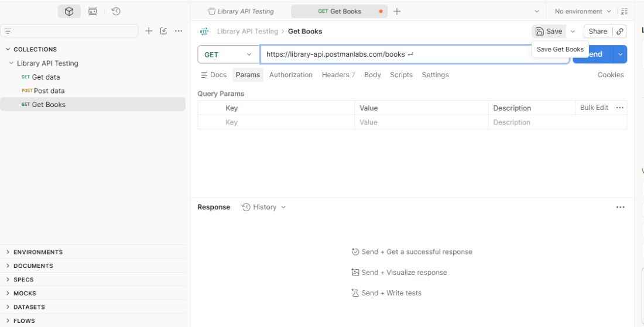
Task: Open the No environment dropdown
Action: tap(583, 12)
